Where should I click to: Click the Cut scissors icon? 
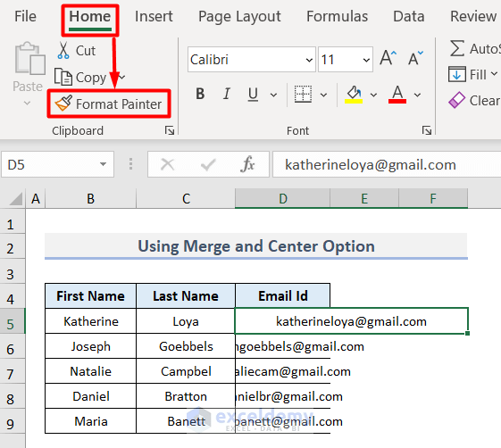(63, 51)
